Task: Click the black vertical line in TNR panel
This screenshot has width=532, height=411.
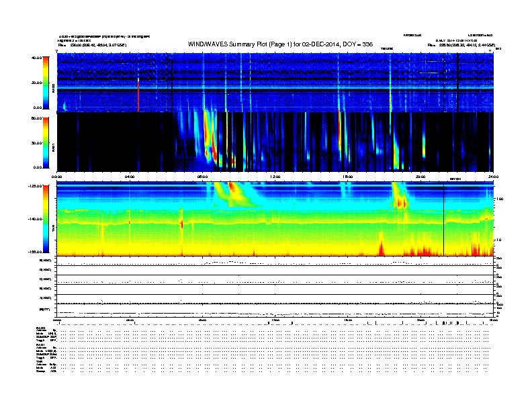Action: pos(444,219)
